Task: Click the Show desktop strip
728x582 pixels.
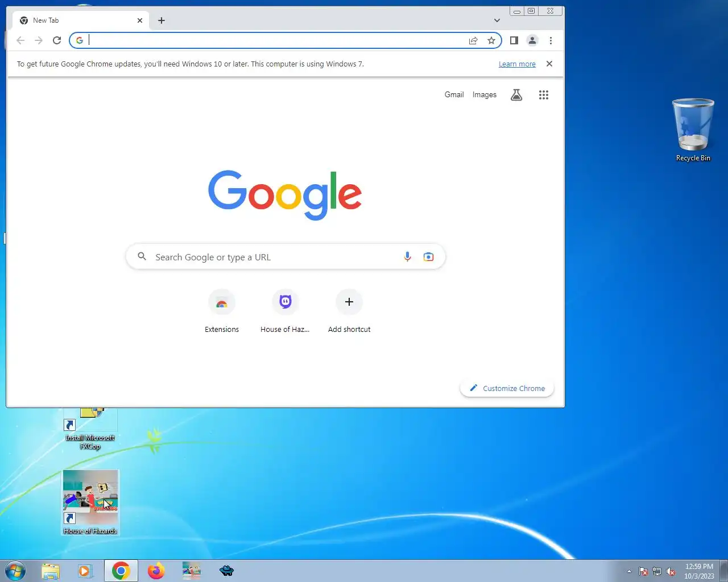Action: [x=724, y=571]
